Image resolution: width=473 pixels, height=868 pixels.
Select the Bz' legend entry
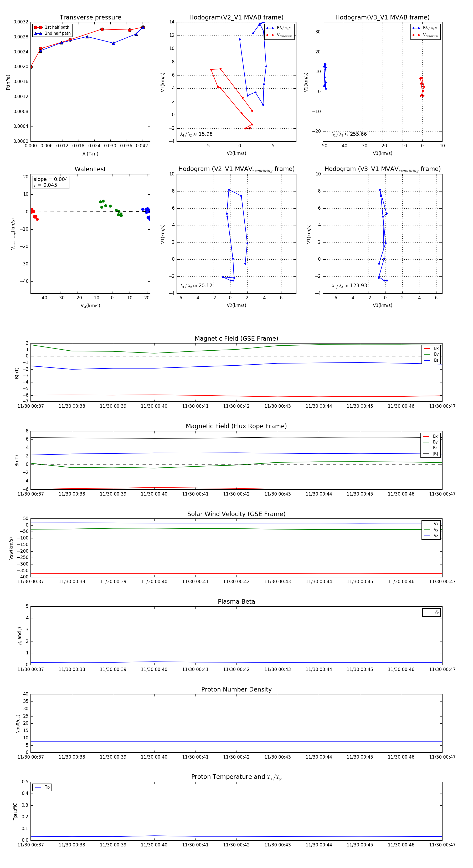pos(431,448)
